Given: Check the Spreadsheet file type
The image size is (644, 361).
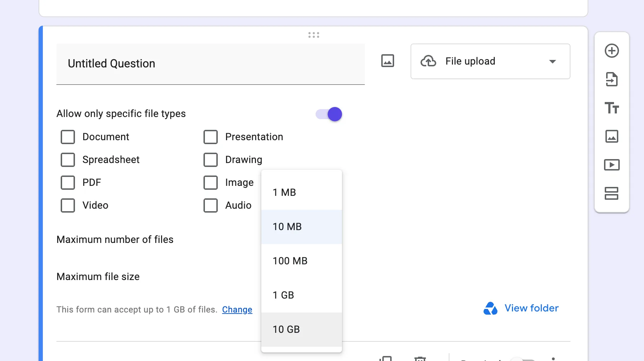Looking at the screenshot, I should click(x=68, y=160).
